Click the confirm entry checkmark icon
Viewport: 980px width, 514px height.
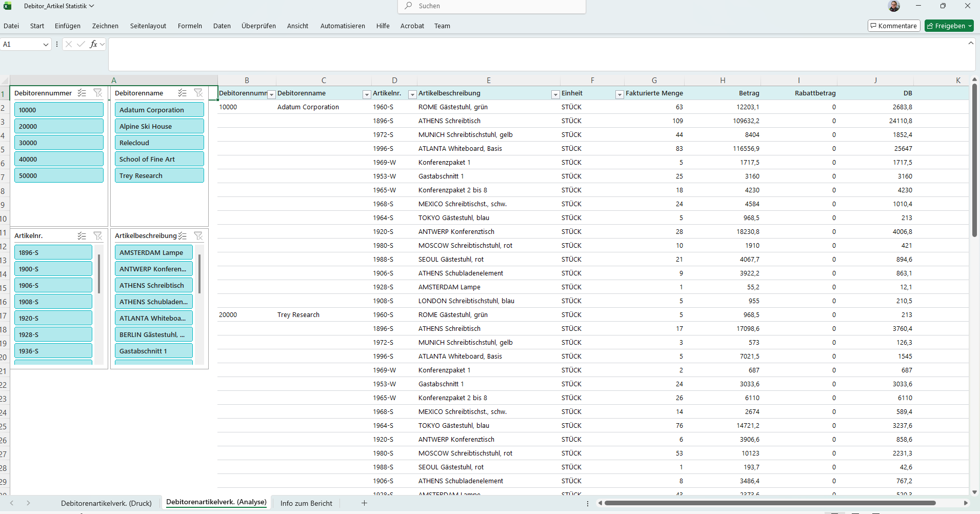[81, 44]
